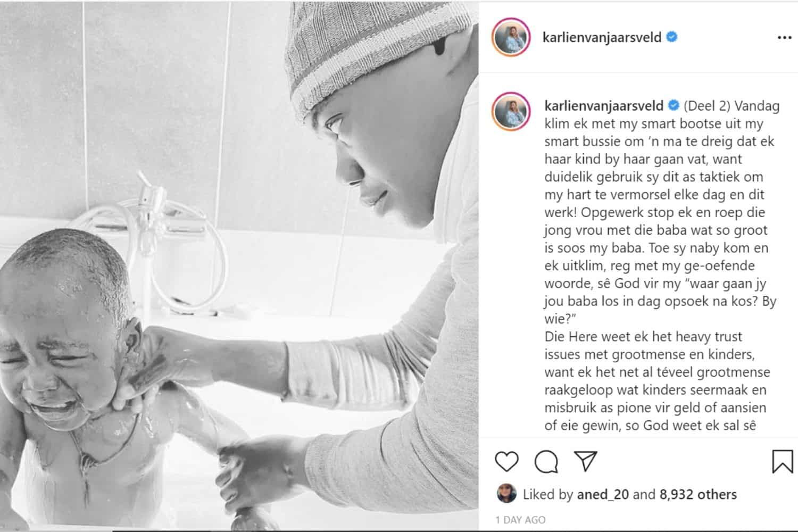798x532 pixels.
Task: Click the verified badge in the post header
Action: pyautogui.click(x=672, y=37)
